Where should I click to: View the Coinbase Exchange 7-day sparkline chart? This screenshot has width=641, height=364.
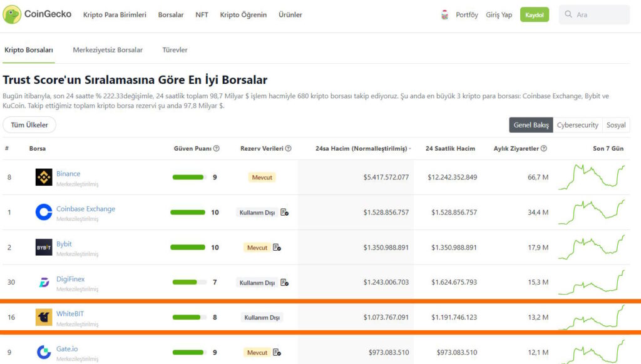(592, 212)
